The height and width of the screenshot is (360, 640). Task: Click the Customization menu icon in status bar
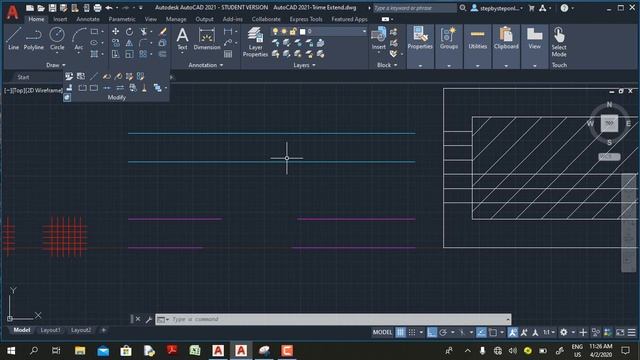coord(632,333)
